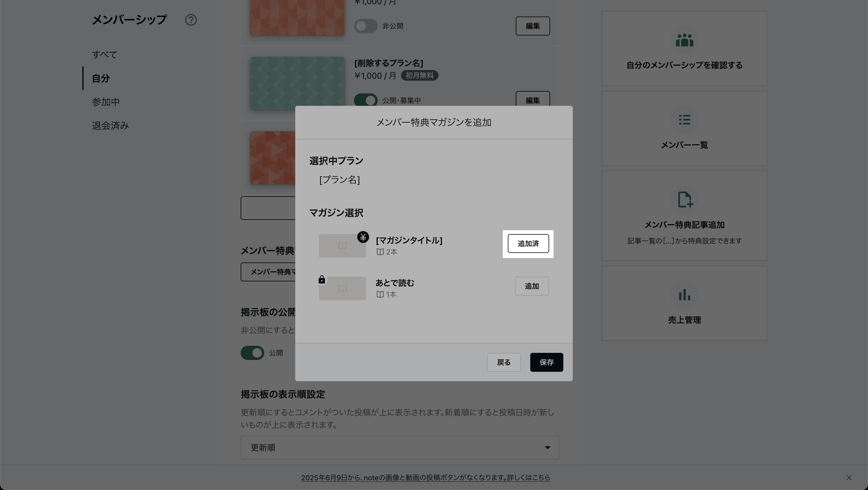Click the [プラン名] selected plan text
This screenshot has height=490, width=868.
pyautogui.click(x=340, y=179)
